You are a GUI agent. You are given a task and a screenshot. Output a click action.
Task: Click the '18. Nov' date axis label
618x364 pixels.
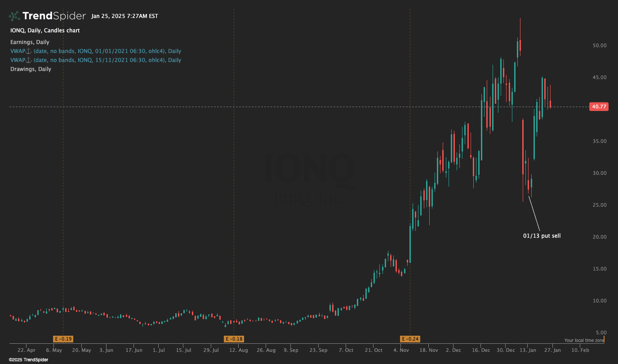tap(429, 350)
